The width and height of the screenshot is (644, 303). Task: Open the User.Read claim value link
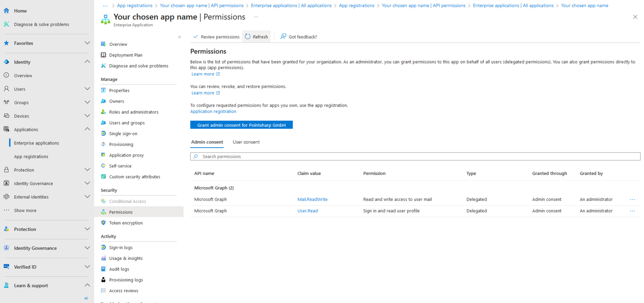tap(308, 211)
